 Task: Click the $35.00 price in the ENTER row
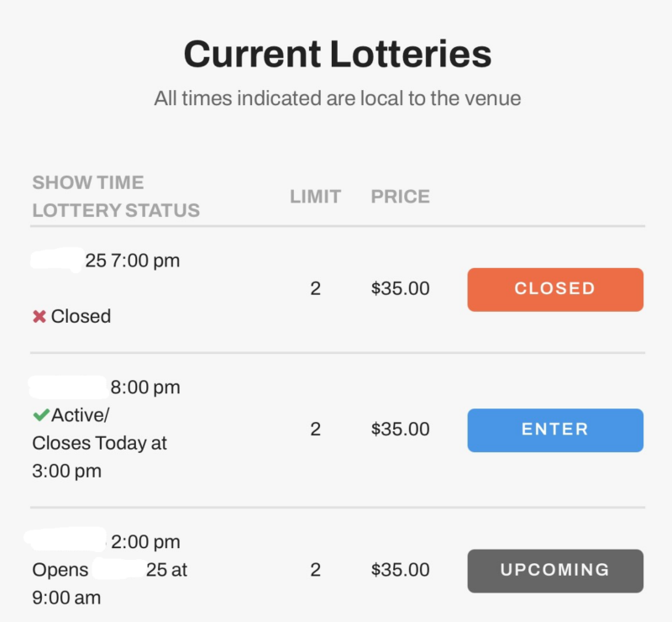point(400,430)
